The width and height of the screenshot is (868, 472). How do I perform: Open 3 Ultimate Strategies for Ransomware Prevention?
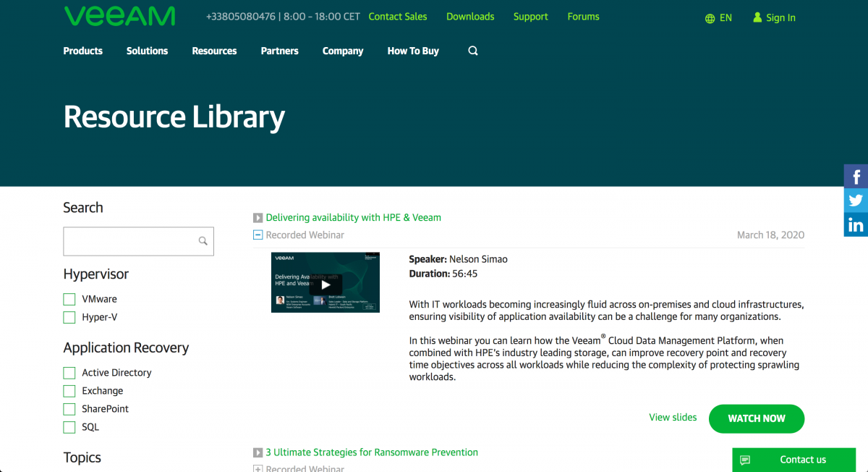click(372, 452)
